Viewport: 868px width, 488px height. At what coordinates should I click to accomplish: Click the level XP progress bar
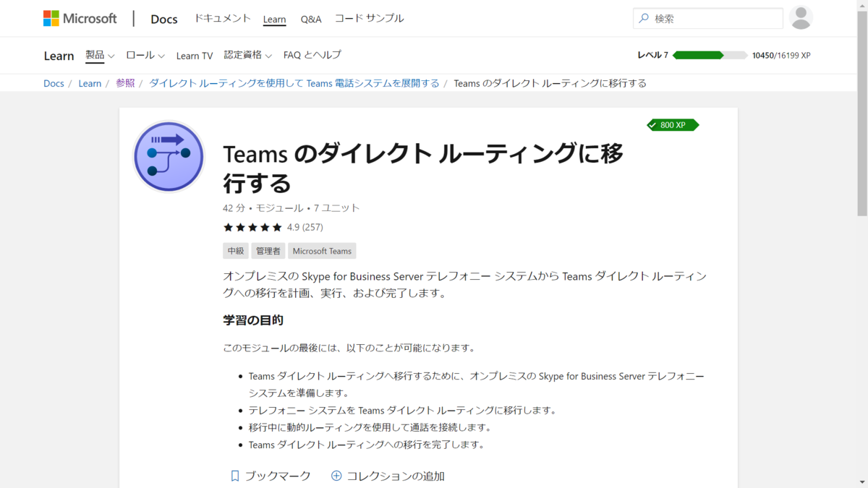point(710,55)
